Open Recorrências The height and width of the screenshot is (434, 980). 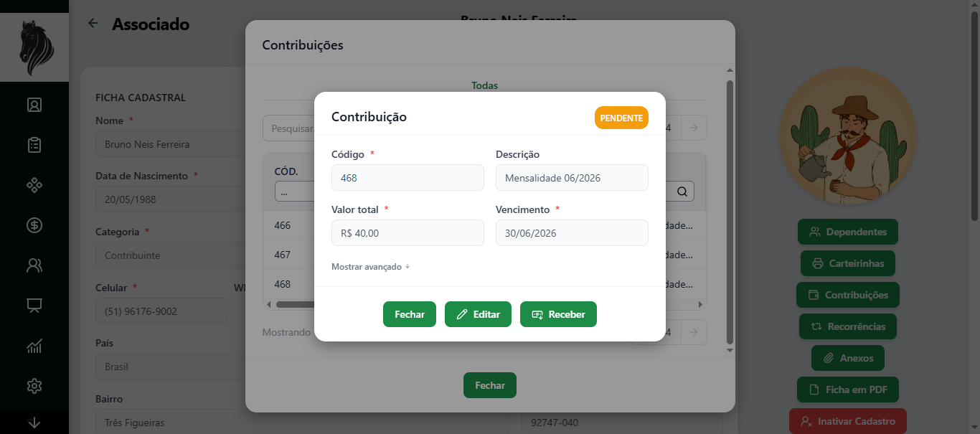point(848,326)
